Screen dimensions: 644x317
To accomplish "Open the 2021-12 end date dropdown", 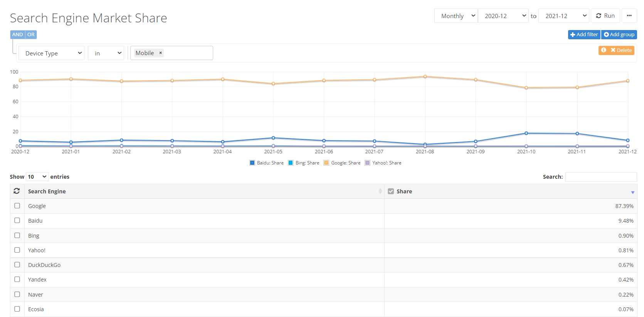I will pos(563,16).
